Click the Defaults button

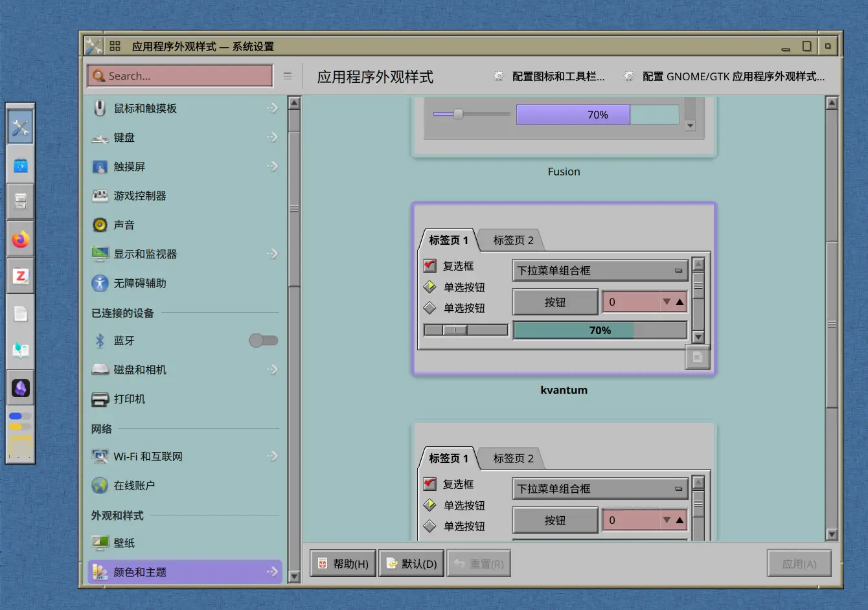pyautogui.click(x=412, y=563)
